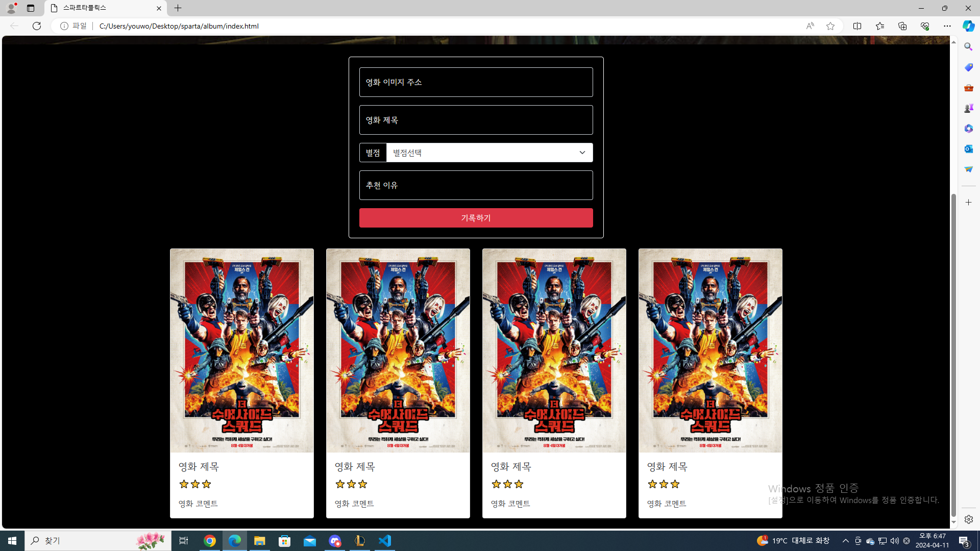The image size is (980, 551).
Task: Refresh the current page
Action: click(37, 26)
